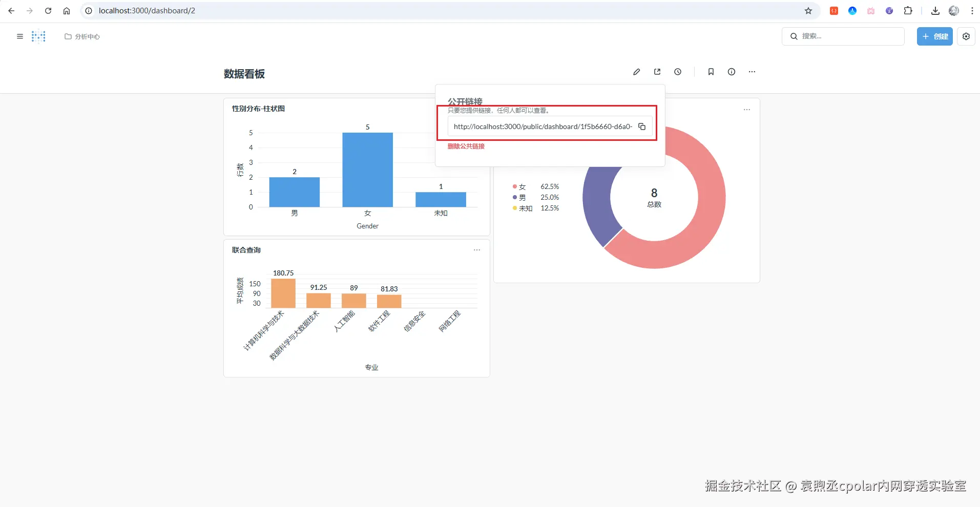Edit the dashboard with pencil icon
This screenshot has height=507, width=980.
(x=637, y=72)
